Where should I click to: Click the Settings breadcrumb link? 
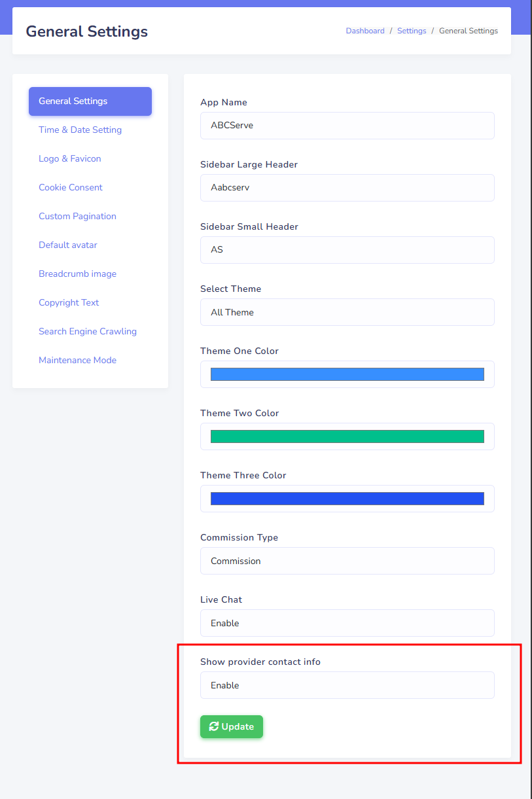click(412, 31)
